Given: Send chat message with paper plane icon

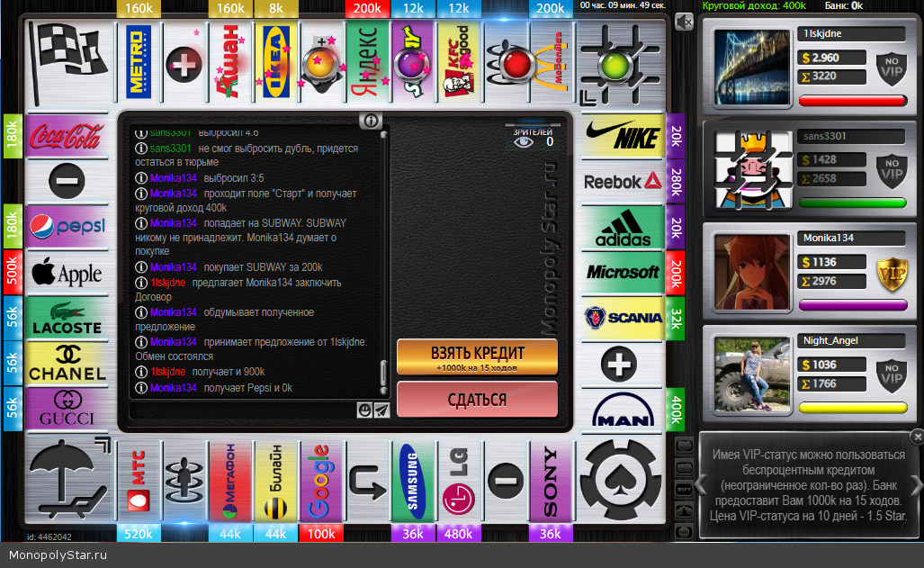Looking at the screenshot, I should tap(381, 410).
